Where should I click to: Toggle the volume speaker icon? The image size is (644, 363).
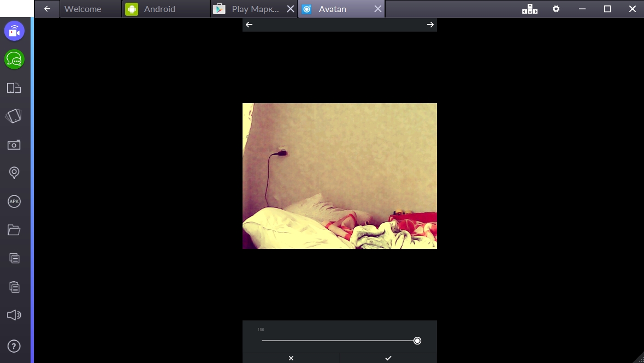(14, 315)
